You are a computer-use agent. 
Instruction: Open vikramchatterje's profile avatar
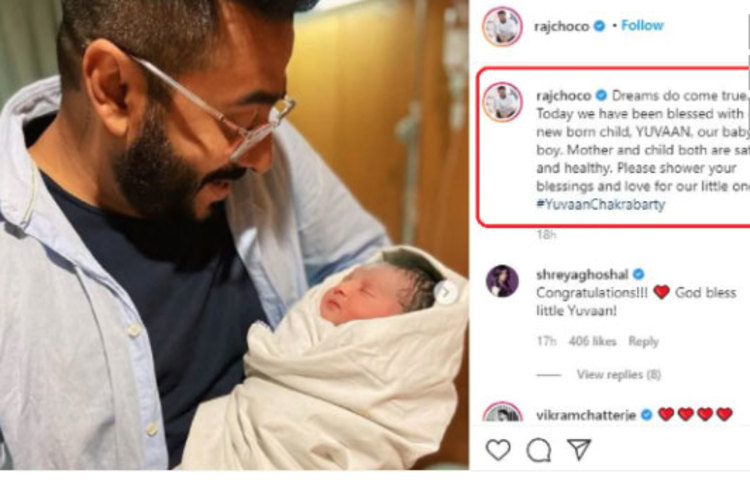point(502,413)
